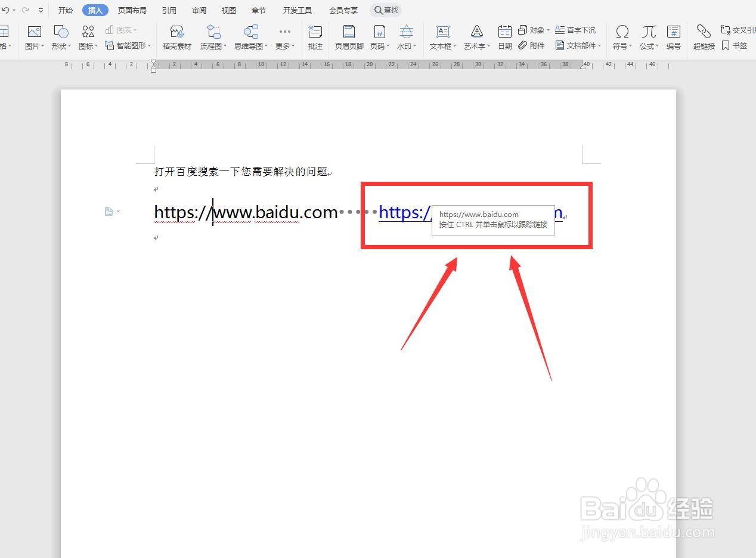Click the 艺术字 word art icon
Screen dimensions: 756x558
click(476, 32)
